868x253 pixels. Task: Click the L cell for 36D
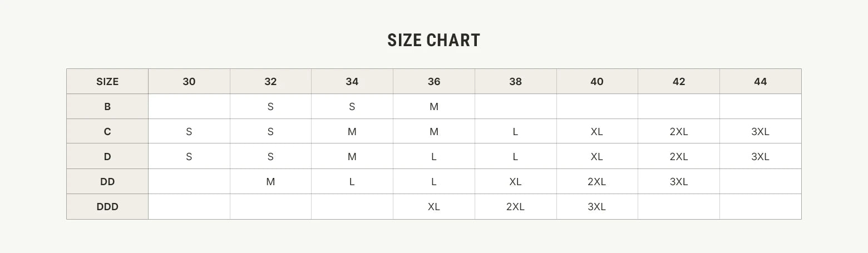point(434,156)
